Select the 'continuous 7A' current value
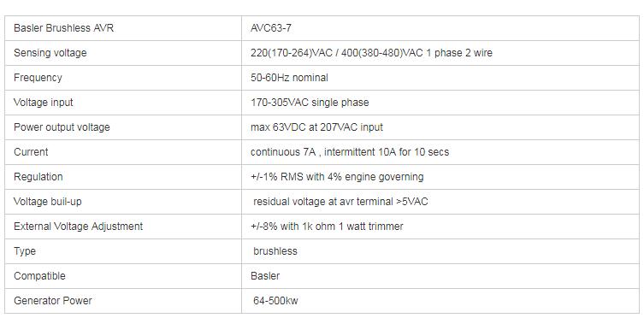This screenshot has width=644, height=318. (283, 152)
